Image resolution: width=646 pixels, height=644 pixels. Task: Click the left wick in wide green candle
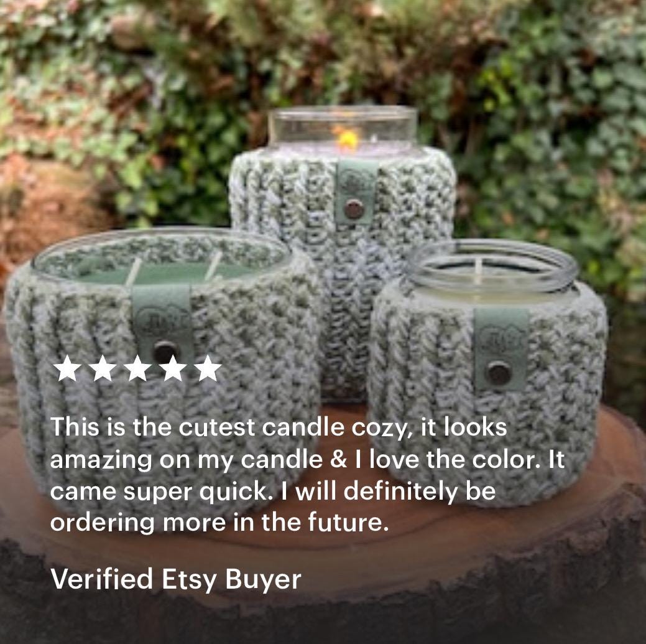tap(134, 272)
